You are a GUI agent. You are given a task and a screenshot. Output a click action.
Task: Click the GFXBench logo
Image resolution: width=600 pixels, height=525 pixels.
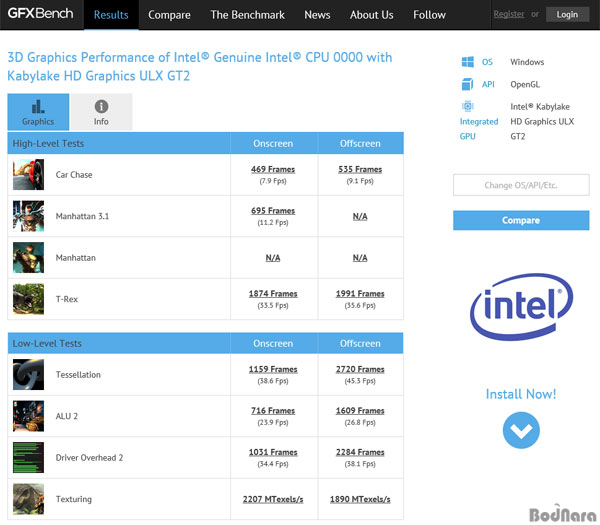click(40, 13)
